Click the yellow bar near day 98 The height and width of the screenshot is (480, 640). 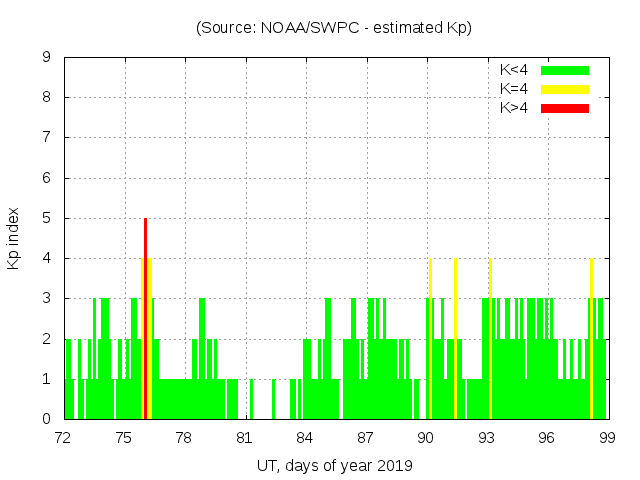(x=591, y=338)
